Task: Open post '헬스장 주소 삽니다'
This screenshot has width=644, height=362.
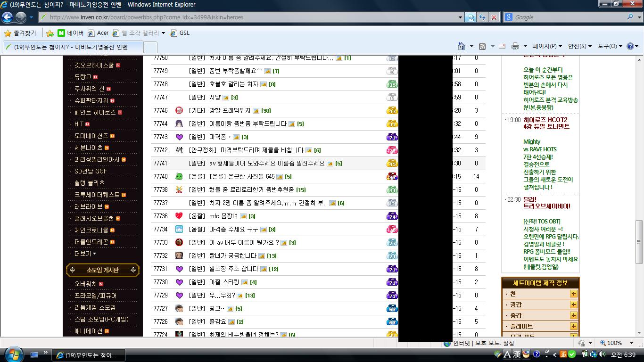Action: [x=234, y=269]
